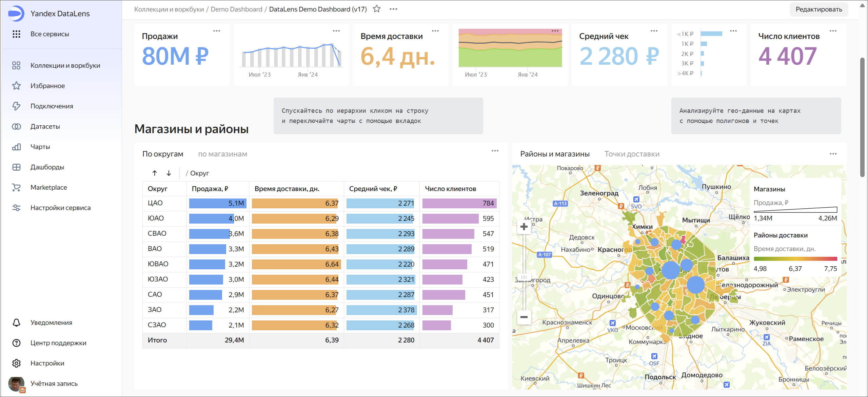Open Demo Dashboard breadcrumb link
868x397 pixels.
[x=236, y=9]
